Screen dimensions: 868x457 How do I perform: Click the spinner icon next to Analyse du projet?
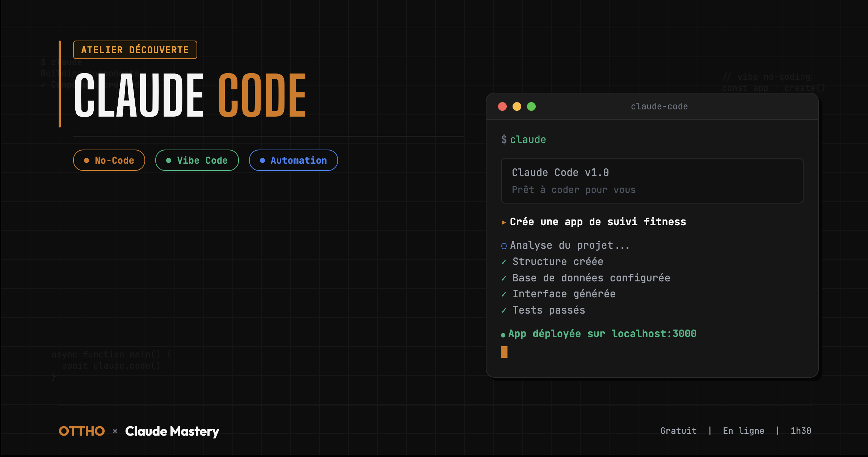(503, 246)
